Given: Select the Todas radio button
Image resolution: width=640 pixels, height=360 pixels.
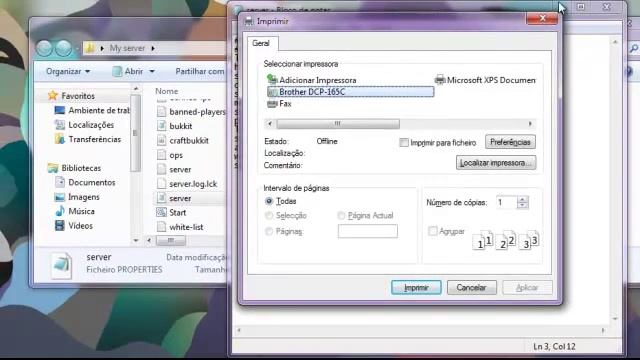Looking at the screenshot, I should (x=269, y=201).
